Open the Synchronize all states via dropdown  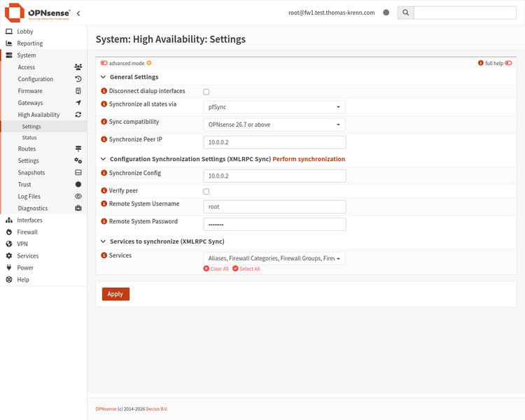tap(274, 107)
